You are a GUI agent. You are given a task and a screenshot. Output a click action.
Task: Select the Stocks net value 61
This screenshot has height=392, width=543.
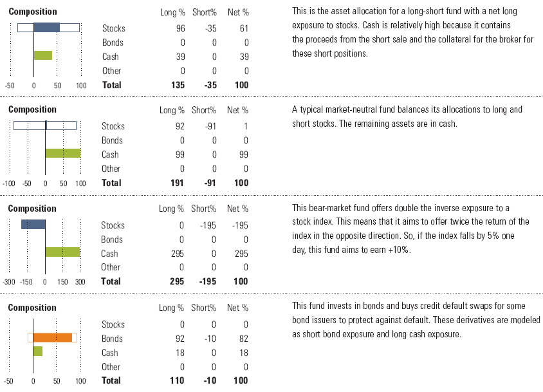tap(243, 28)
